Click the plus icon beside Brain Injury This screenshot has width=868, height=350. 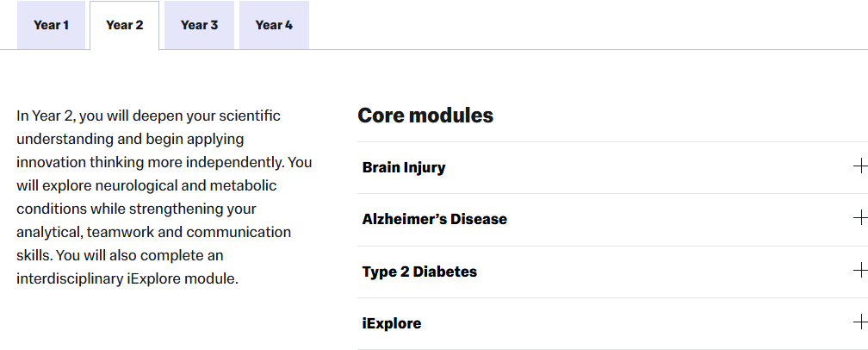click(x=859, y=166)
